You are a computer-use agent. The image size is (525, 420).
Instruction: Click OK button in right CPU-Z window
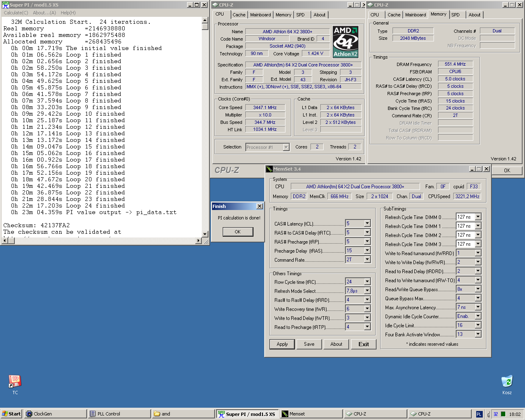507,171
